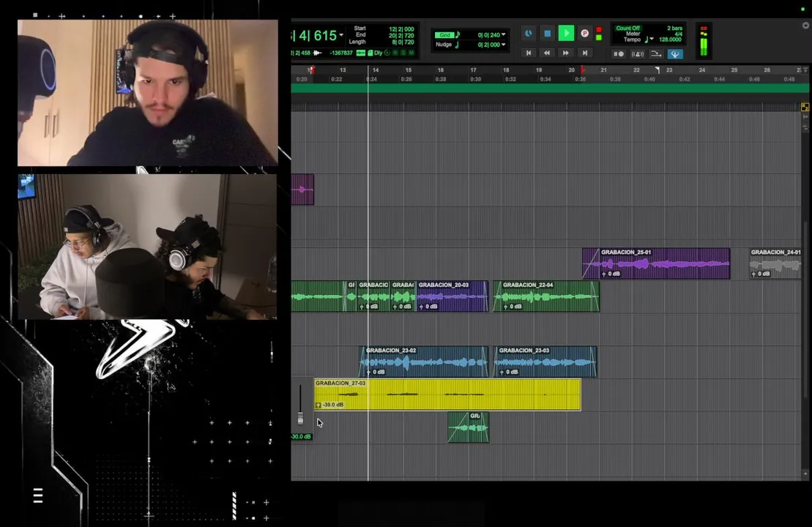812x527 pixels.
Task: Select the GRABACION_24-01 gray clip
Action: [775, 263]
